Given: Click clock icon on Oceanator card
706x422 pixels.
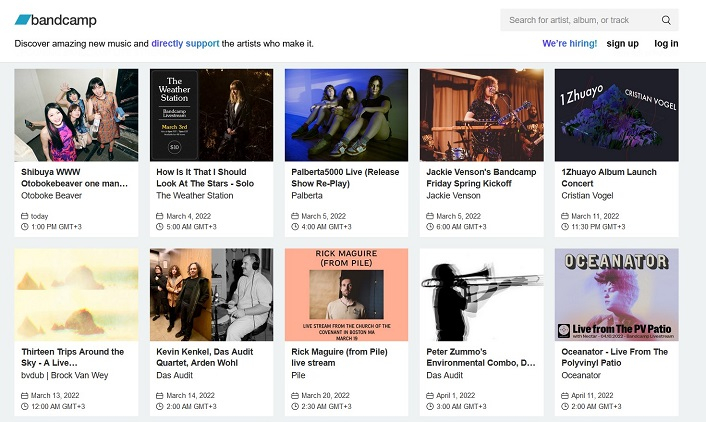Looking at the screenshot, I should point(564,407).
